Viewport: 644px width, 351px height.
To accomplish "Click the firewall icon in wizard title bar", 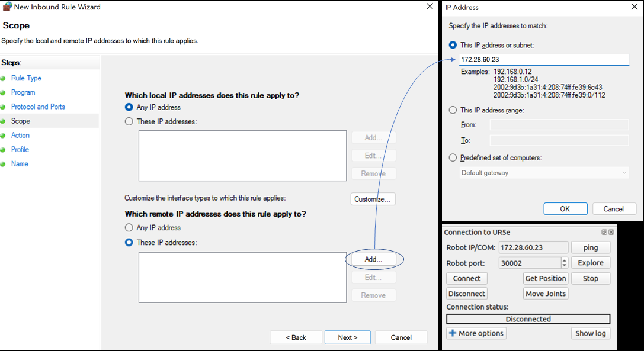I will 7,7.
